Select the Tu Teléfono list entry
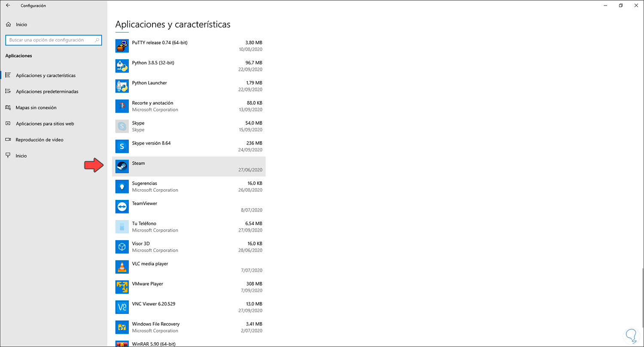This screenshot has height=347, width=644. [189, 227]
